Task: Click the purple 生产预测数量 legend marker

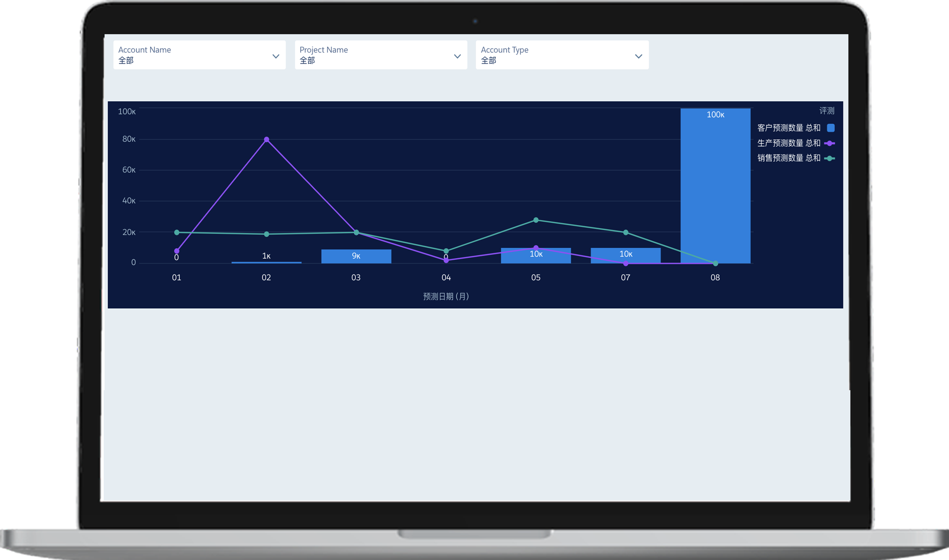Action: (829, 144)
